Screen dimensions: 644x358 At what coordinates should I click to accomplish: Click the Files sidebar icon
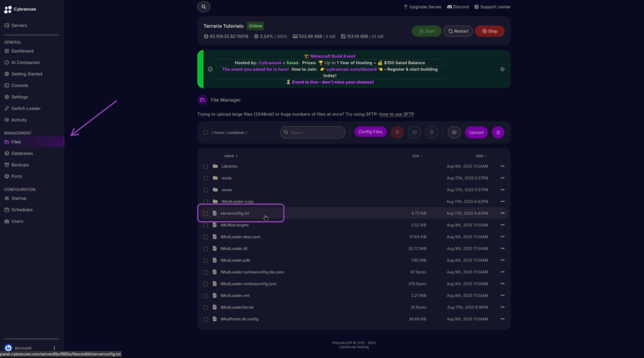[x=6, y=142]
